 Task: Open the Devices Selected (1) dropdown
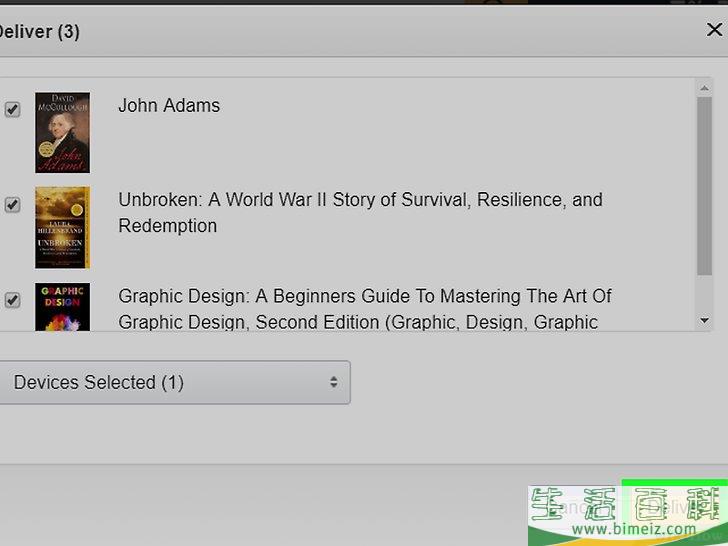pyautogui.click(x=174, y=383)
